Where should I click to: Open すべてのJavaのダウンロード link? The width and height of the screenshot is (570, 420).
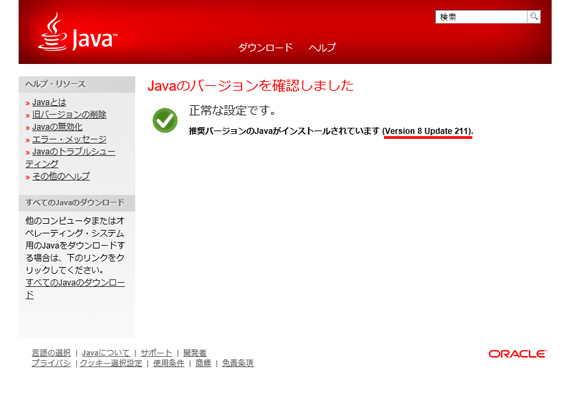(75, 289)
